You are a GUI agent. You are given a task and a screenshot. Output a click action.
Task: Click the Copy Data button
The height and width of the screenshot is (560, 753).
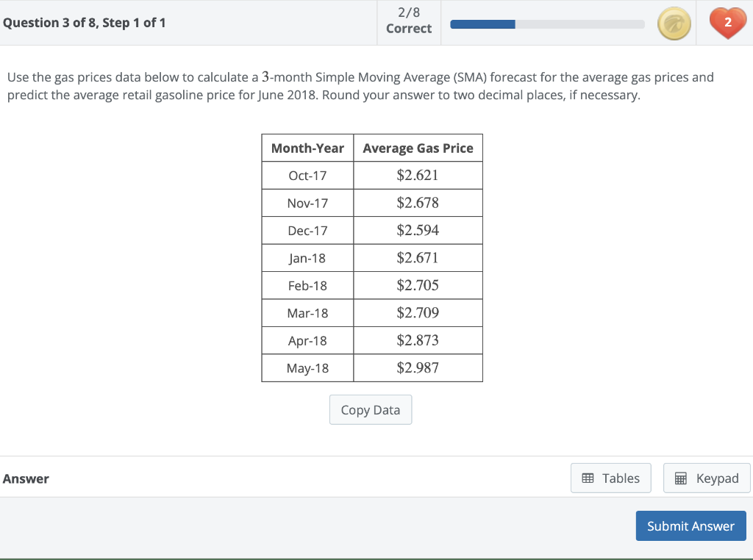[x=371, y=409]
